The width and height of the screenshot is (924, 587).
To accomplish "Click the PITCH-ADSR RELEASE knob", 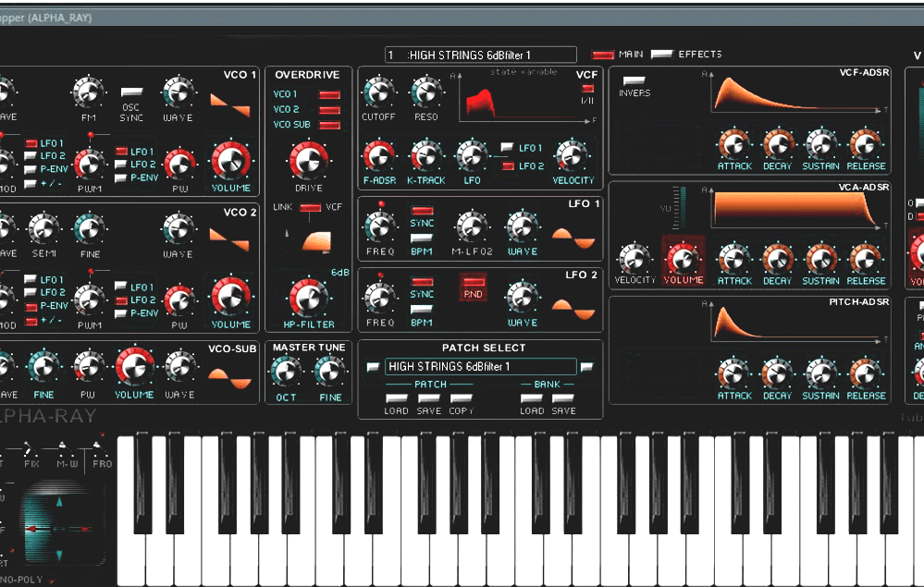I will point(865,373).
